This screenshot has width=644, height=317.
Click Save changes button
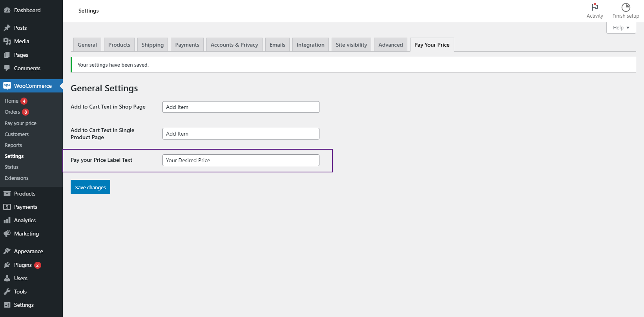(90, 187)
